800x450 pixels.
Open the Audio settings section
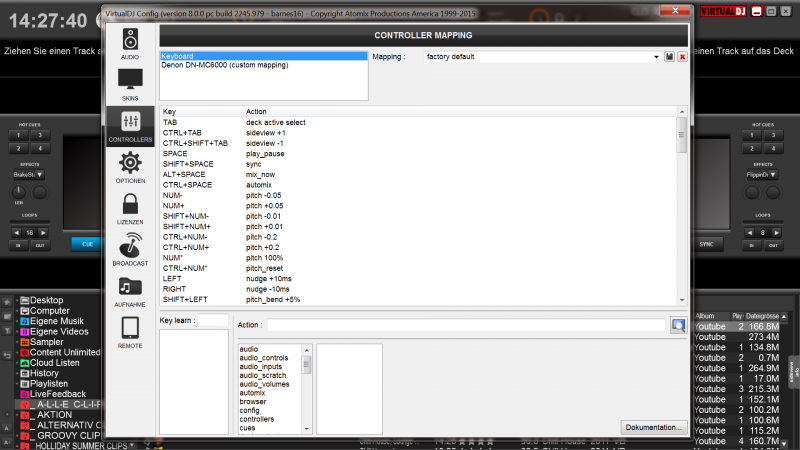coord(130,45)
